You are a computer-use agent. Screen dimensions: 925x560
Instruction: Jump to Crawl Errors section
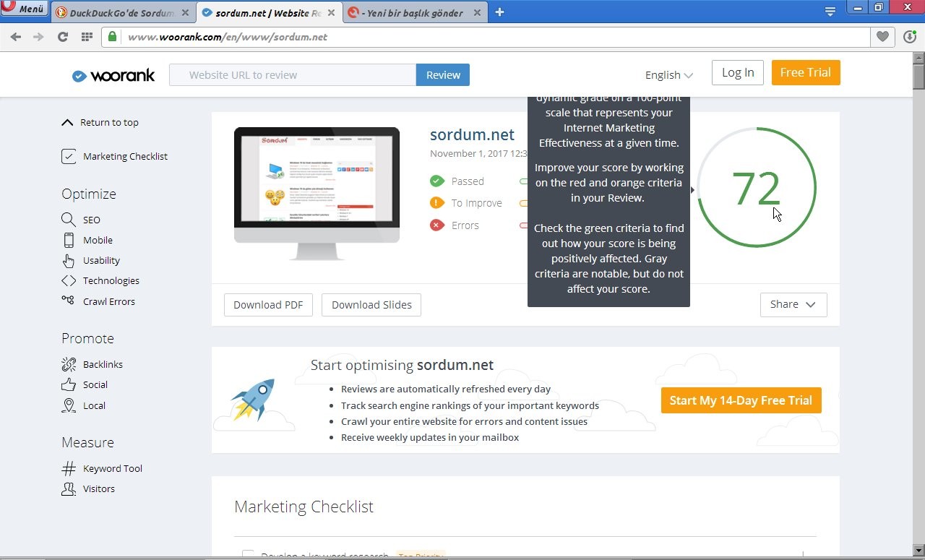[109, 301]
